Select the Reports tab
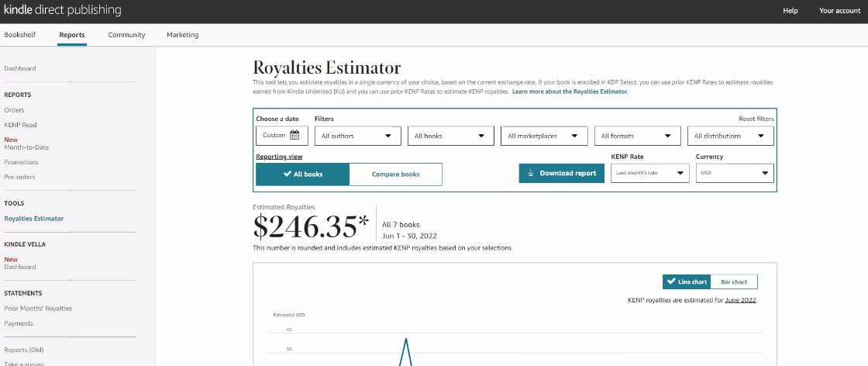 [72, 35]
